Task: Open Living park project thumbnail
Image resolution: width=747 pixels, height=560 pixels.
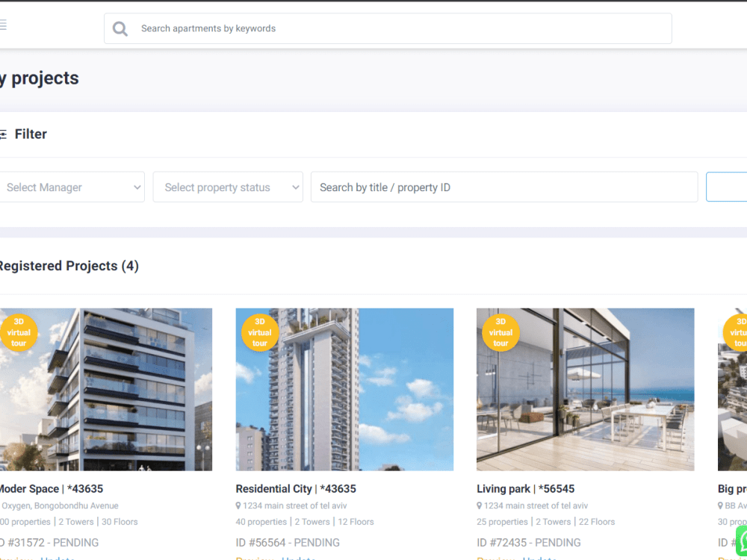Action: point(586,390)
